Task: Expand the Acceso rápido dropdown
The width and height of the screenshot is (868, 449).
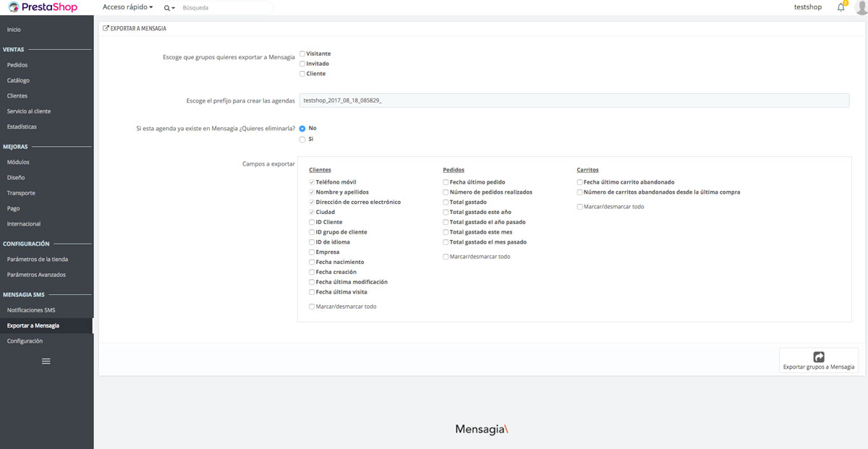Action: (x=127, y=7)
